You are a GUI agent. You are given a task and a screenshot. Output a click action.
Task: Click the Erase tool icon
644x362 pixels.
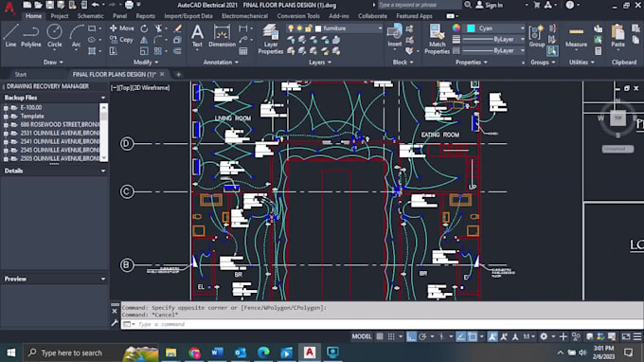tap(177, 28)
